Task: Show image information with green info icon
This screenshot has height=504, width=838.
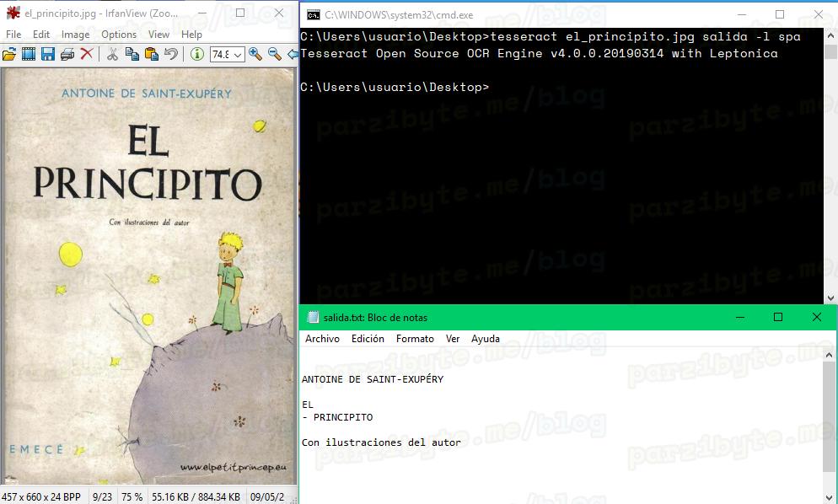Action: click(196, 54)
